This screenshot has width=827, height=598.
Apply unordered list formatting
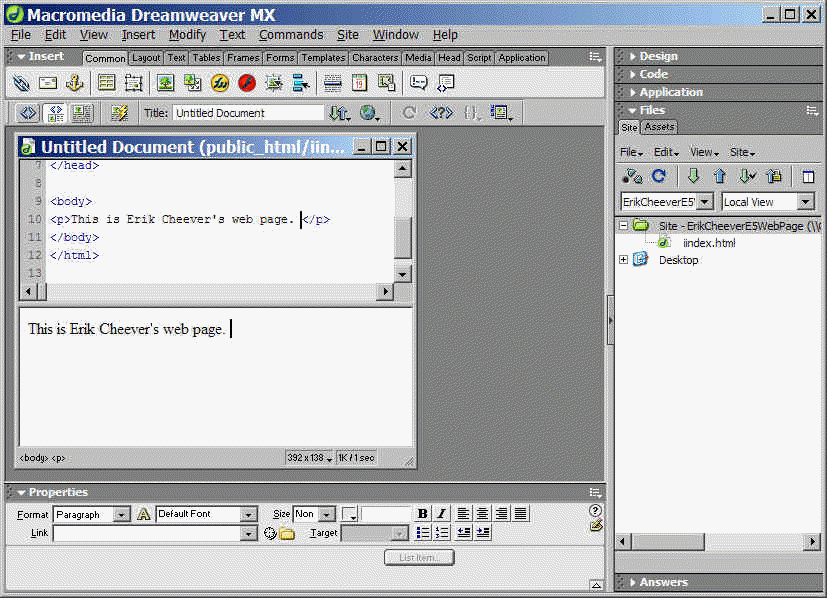click(423, 533)
